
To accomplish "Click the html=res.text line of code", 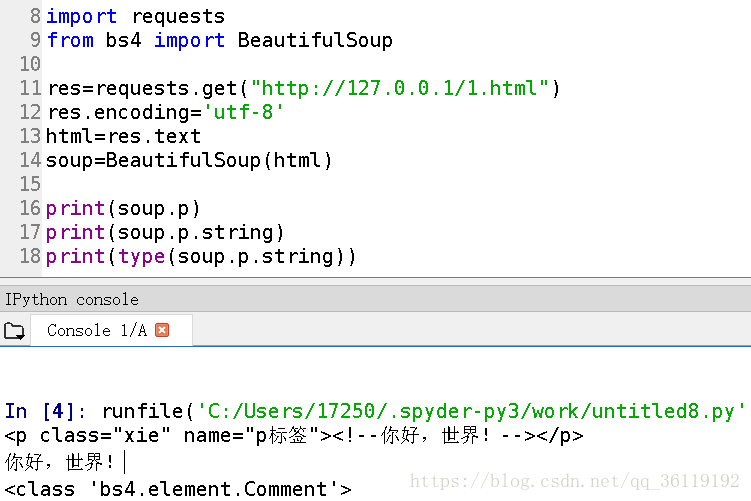I will tap(123, 137).
